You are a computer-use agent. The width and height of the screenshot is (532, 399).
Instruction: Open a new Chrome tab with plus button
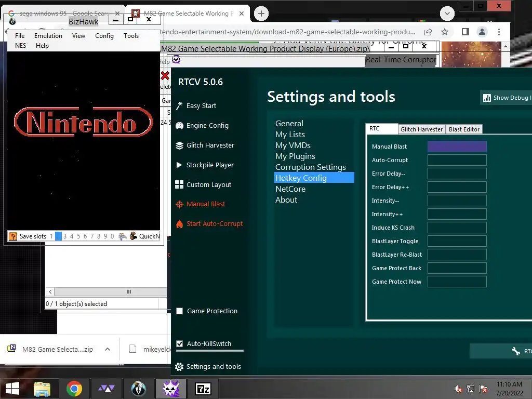[261, 14]
